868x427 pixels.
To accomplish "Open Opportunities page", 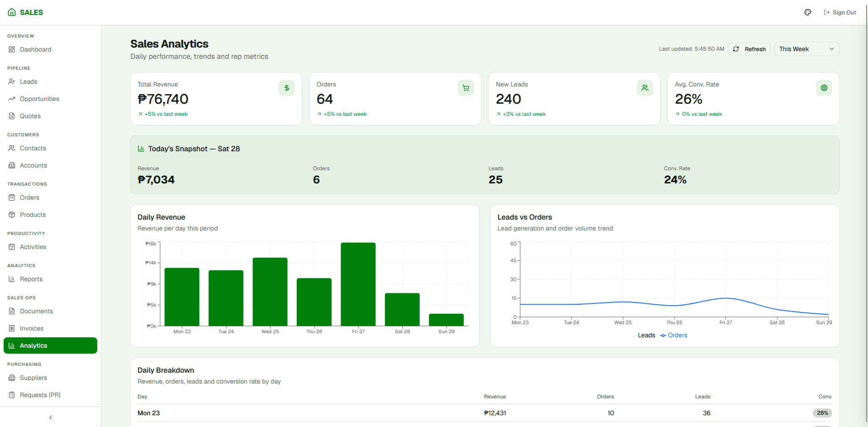I will pos(50,99).
